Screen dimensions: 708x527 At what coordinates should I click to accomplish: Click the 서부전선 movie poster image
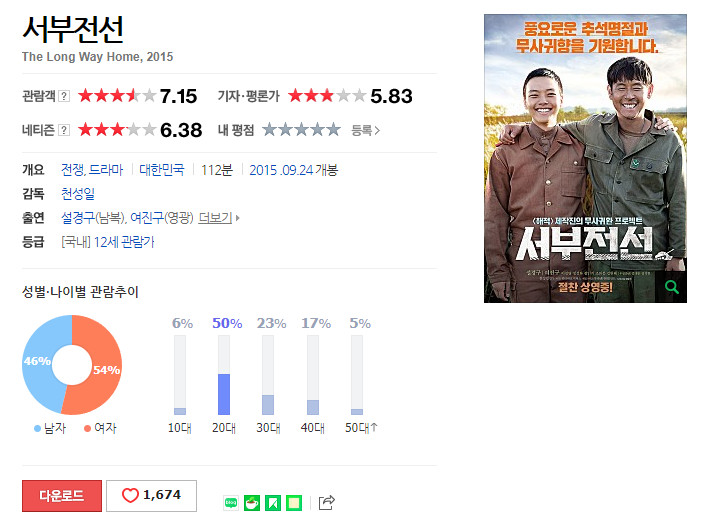pyautogui.click(x=585, y=158)
